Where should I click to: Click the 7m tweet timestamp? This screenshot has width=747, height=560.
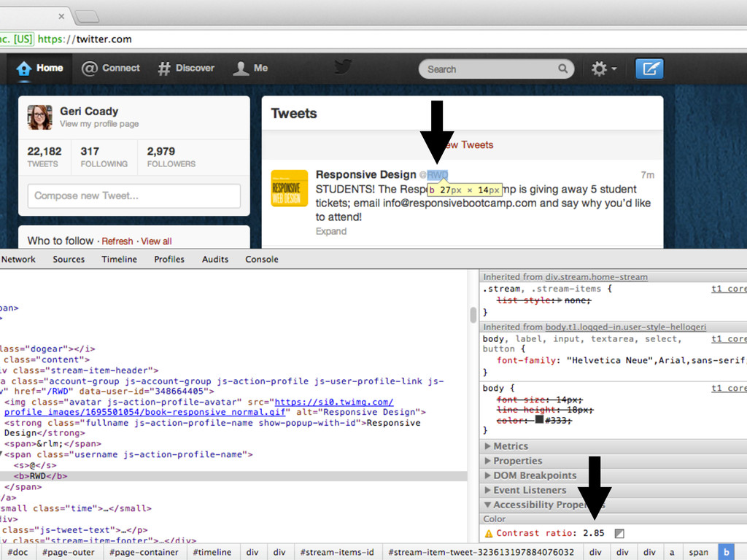[x=648, y=175]
